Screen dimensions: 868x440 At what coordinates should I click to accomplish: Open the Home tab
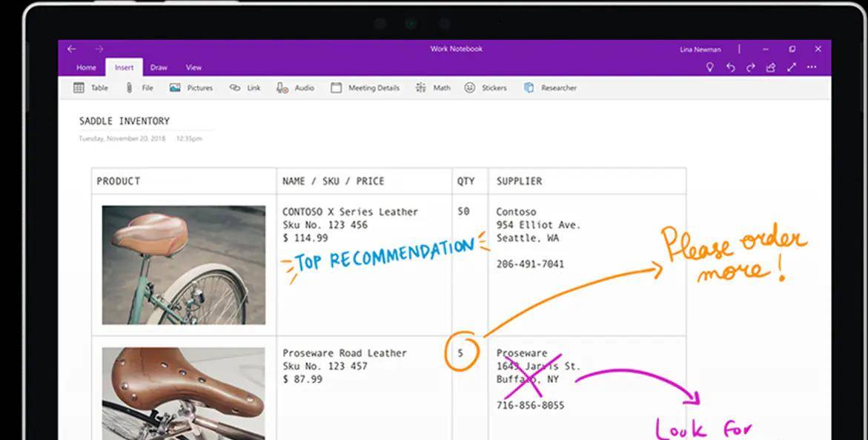pos(86,68)
